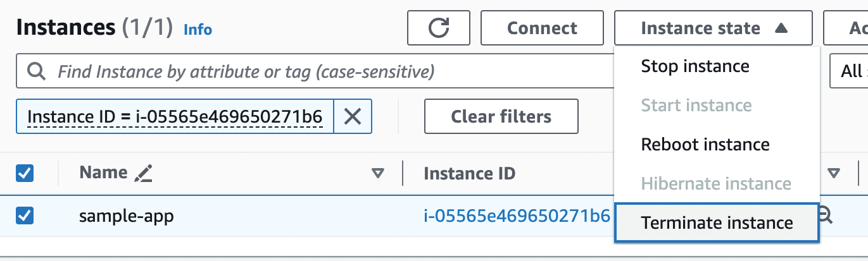
Task: Collapse the Instance state dropdown
Action: (x=713, y=28)
